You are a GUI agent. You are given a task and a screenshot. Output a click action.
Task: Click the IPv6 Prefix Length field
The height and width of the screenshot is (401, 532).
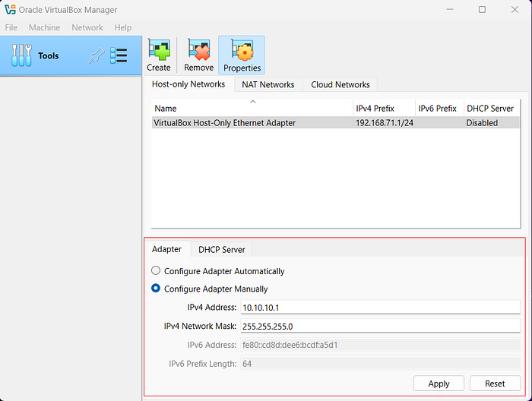pyautogui.click(x=380, y=363)
